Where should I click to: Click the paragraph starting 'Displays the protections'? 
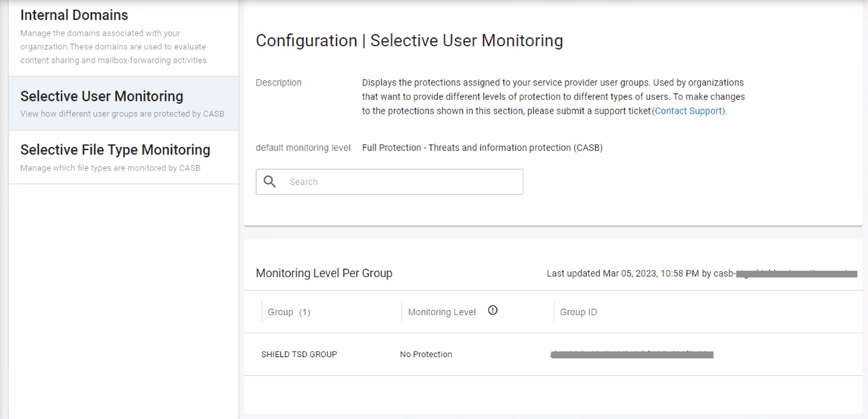(553, 96)
